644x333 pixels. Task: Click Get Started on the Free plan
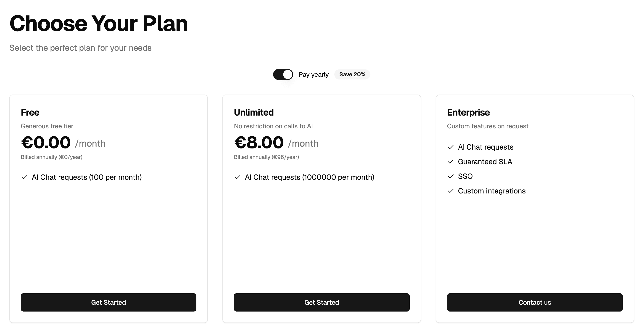pos(108,302)
